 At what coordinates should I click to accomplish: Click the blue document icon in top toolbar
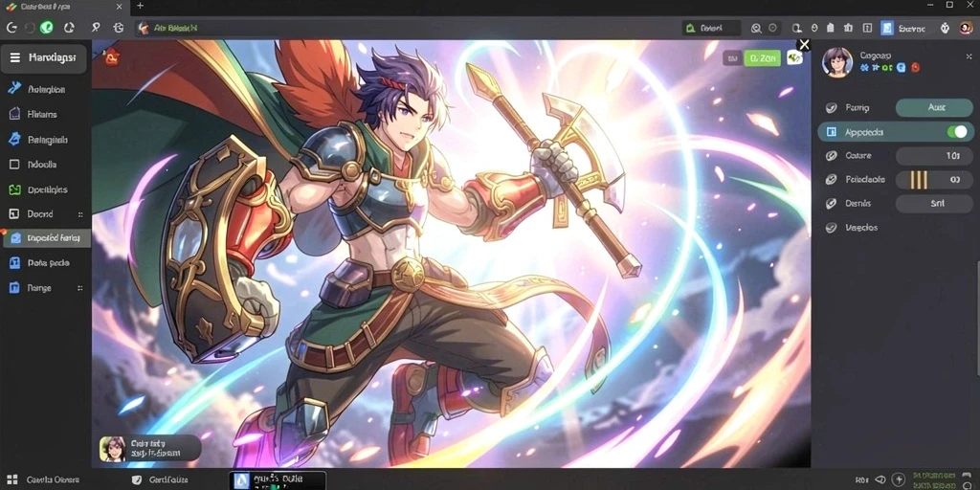(887, 28)
